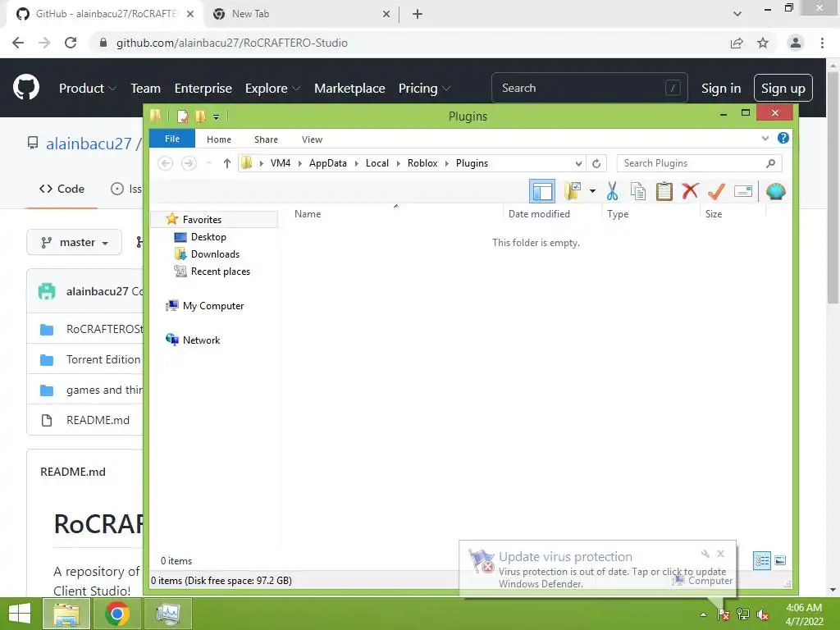
Task: Open Customize Quick Access Toolbar dropdown
Action: pyautogui.click(x=216, y=116)
